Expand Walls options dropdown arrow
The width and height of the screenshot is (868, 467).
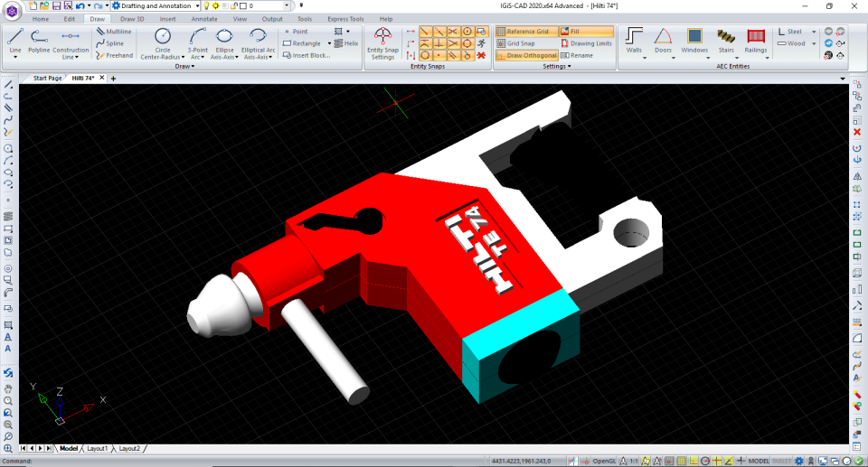point(645,58)
